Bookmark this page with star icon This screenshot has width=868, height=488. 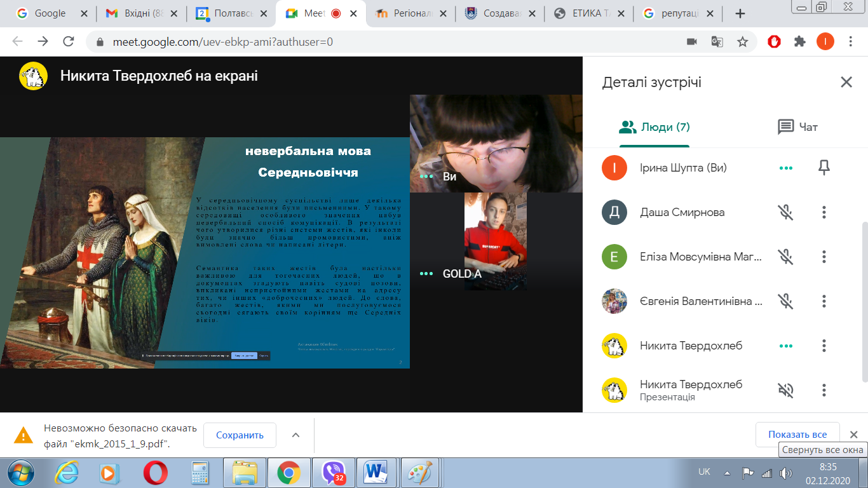(742, 41)
